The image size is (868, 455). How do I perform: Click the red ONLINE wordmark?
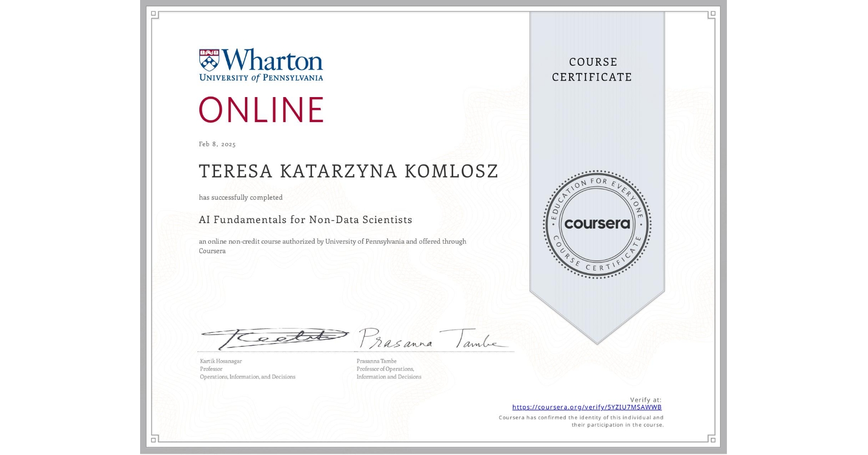(x=261, y=110)
